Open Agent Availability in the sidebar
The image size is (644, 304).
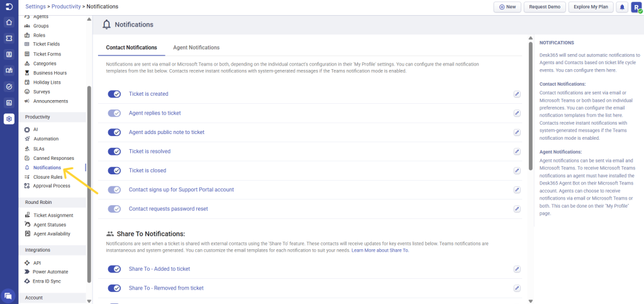(52, 234)
